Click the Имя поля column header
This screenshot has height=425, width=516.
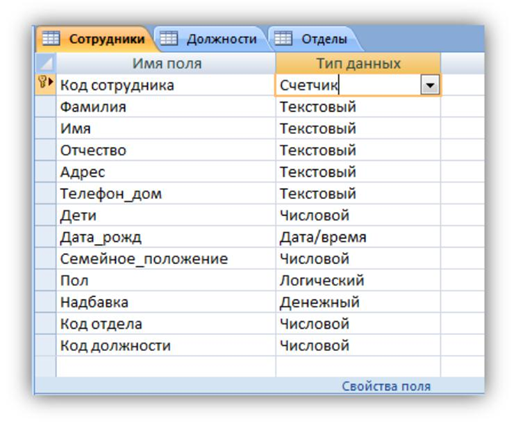(x=166, y=63)
